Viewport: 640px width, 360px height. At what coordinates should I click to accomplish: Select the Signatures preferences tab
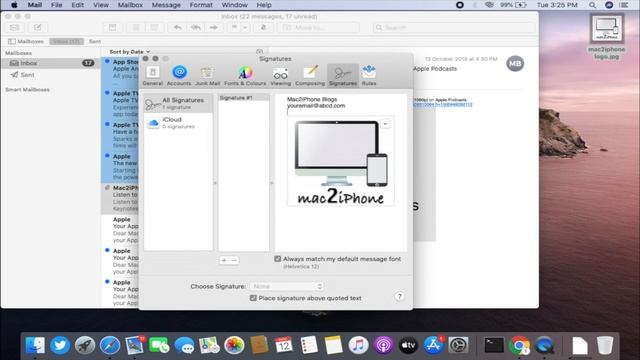343,76
